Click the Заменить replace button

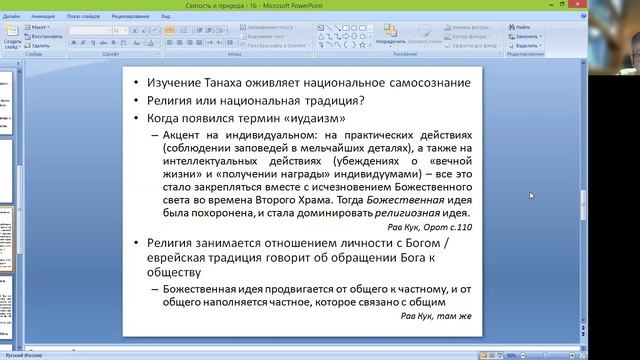click(x=525, y=36)
